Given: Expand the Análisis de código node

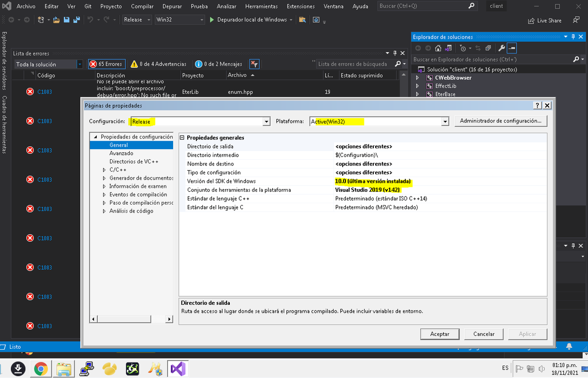Looking at the screenshot, I should pyautogui.click(x=104, y=211).
